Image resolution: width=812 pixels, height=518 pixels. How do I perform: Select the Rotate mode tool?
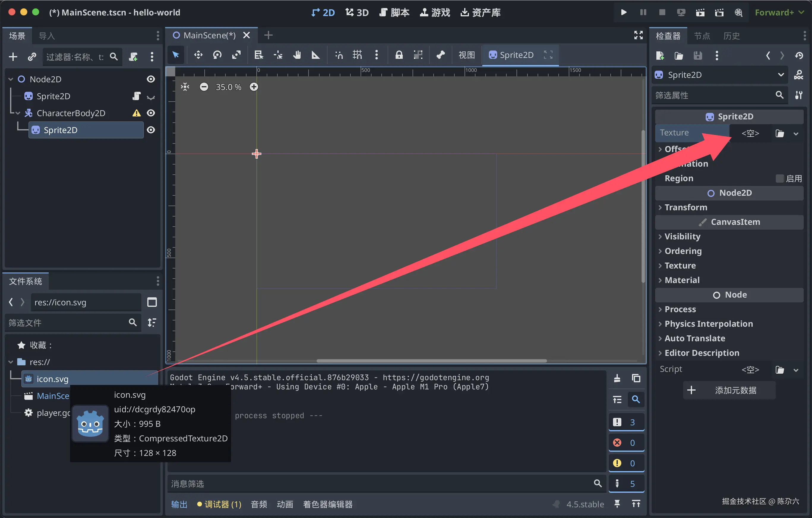[217, 55]
